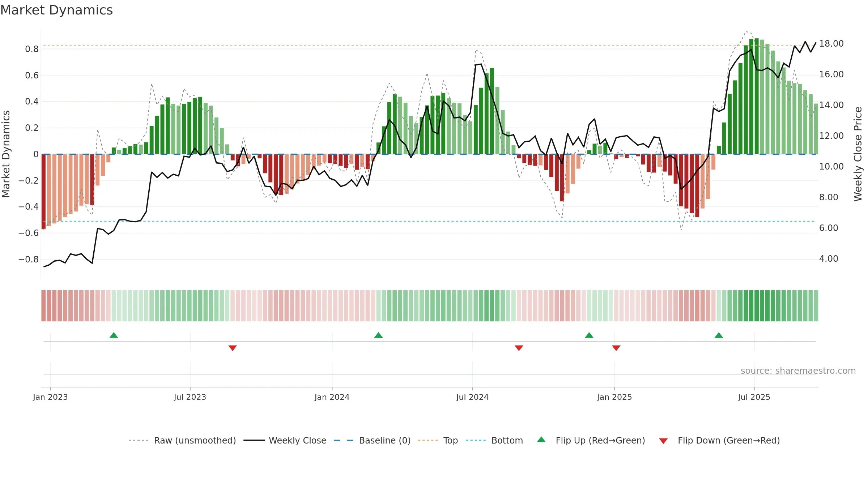The height and width of the screenshot is (488, 868).
Task: Toggle the Flip Up (Red→Green) legend entry
Action: click(591, 440)
